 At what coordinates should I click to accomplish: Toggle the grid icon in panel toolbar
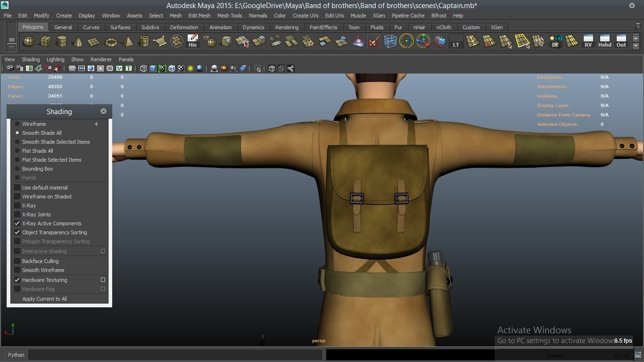[72, 68]
